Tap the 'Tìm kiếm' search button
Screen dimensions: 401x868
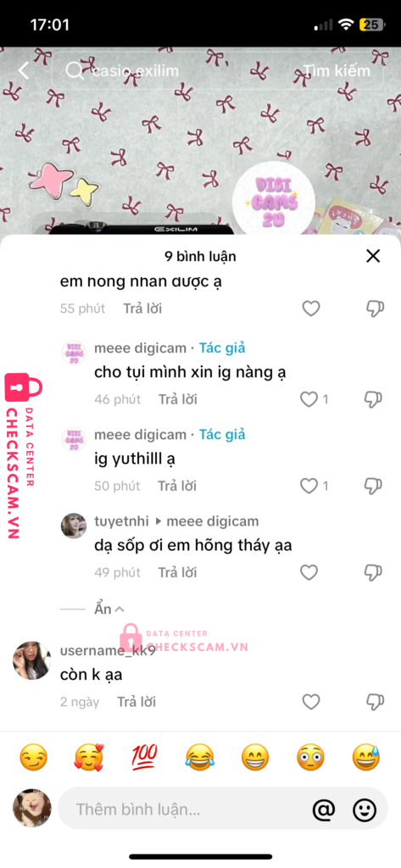(337, 71)
